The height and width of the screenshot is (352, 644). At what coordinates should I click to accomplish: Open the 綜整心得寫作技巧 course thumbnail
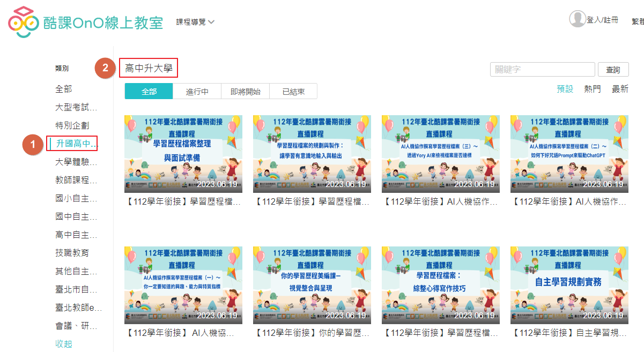441,285
